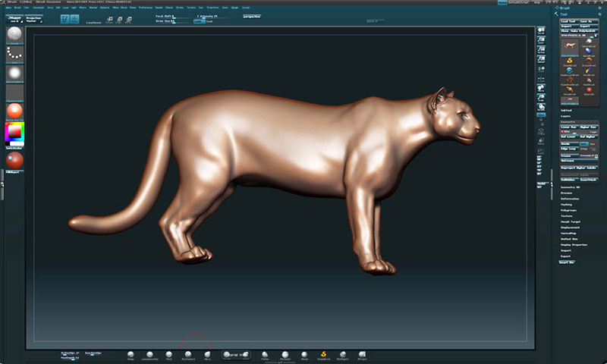This screenshot has height=364, width=607.
Task: Click Move view icon on right shelf
Action: (541, 88)
